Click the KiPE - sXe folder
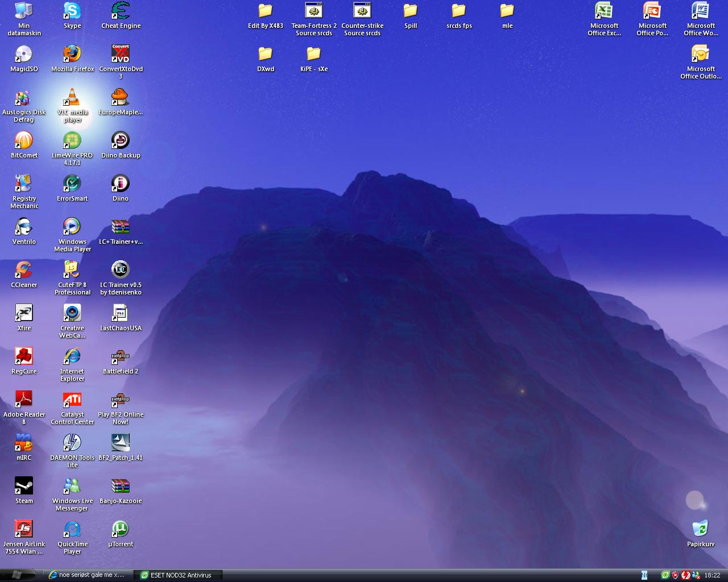Screen dimensions: 728x582 pos(314,59)
